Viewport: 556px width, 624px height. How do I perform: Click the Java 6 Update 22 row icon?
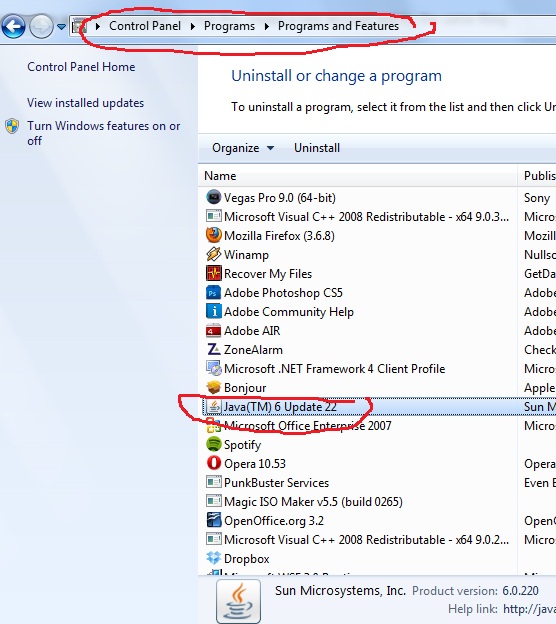[x=214, y=406]
